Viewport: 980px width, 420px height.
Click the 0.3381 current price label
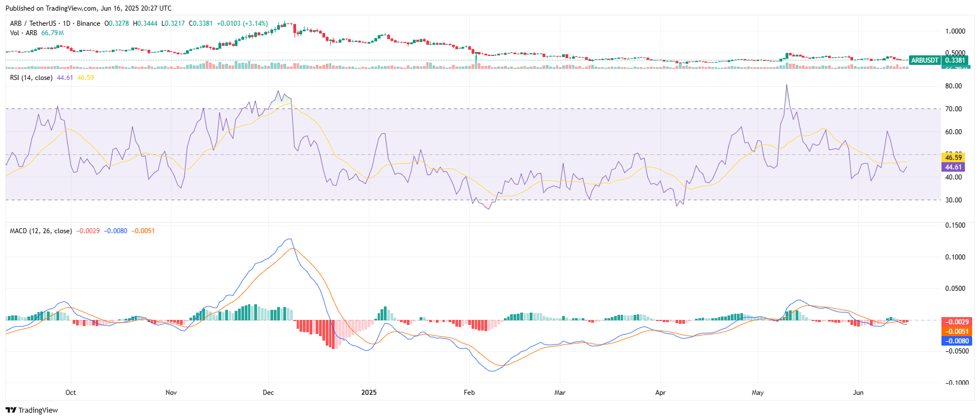coord(955,60)
